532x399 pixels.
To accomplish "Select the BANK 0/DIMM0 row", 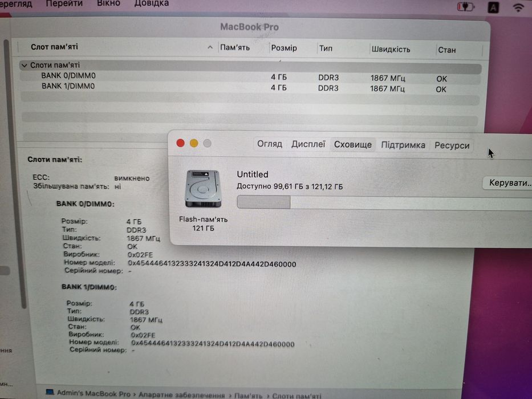I will pyautogui.click(x=250, y=77).
